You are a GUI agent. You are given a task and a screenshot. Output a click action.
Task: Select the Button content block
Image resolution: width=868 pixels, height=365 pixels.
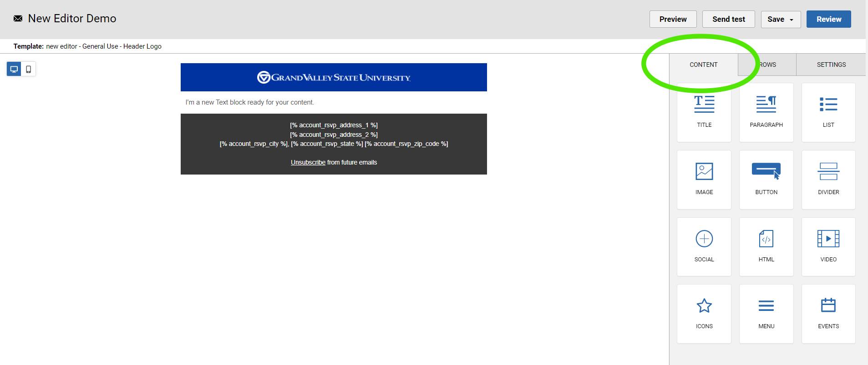[x=766, y=179]
